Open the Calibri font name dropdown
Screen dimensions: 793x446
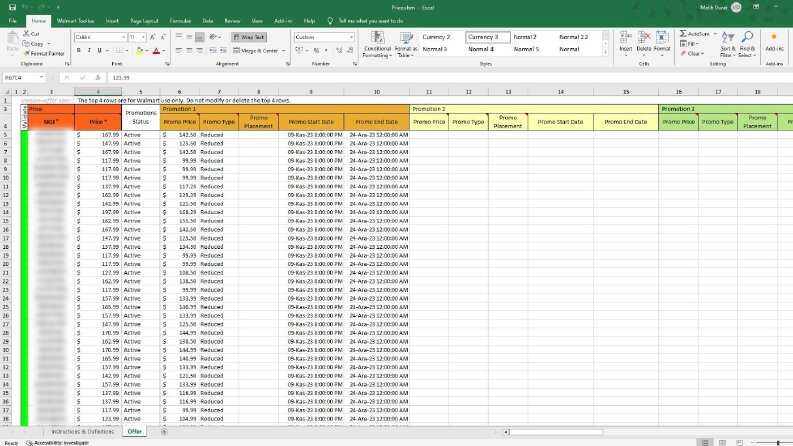[123, 37]
